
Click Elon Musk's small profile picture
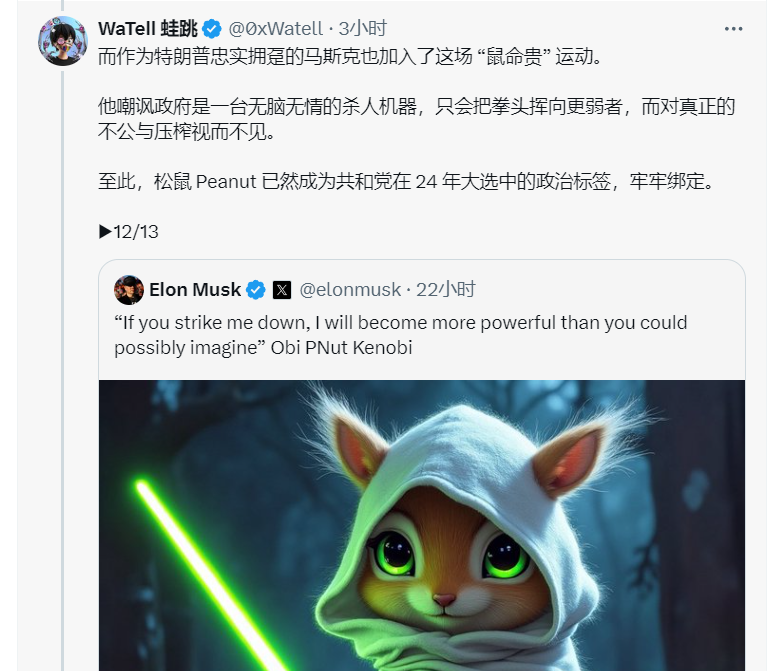[128, 290]
